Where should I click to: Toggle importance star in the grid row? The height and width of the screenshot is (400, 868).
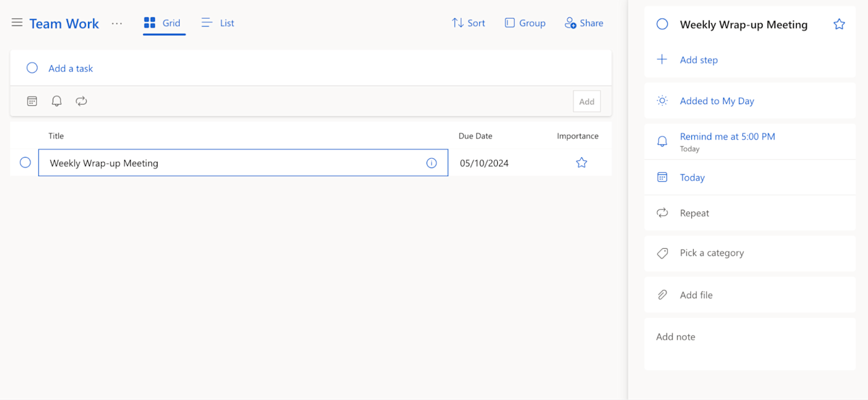click(581, 162)
